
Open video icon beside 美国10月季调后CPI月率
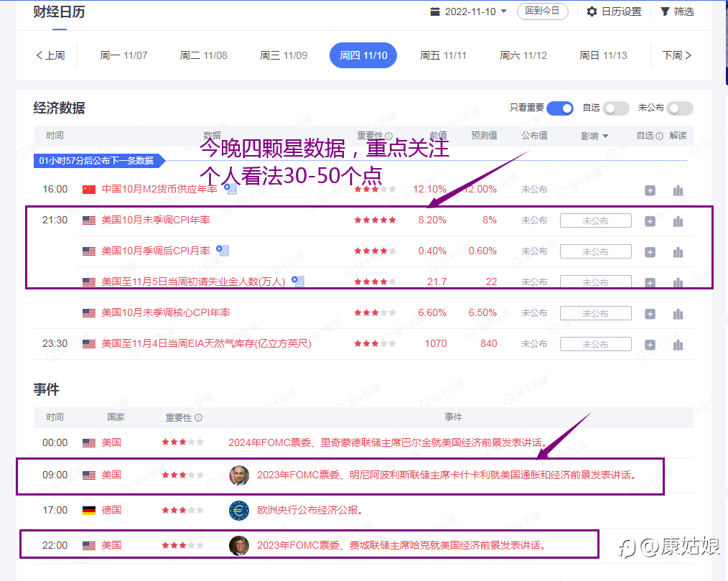[223, 251]
